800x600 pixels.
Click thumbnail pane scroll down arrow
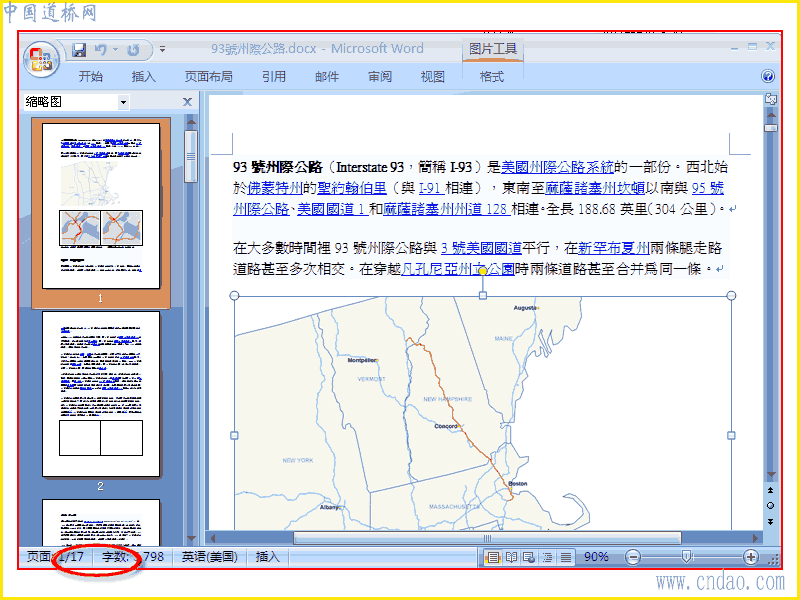[x=191, y=538]
